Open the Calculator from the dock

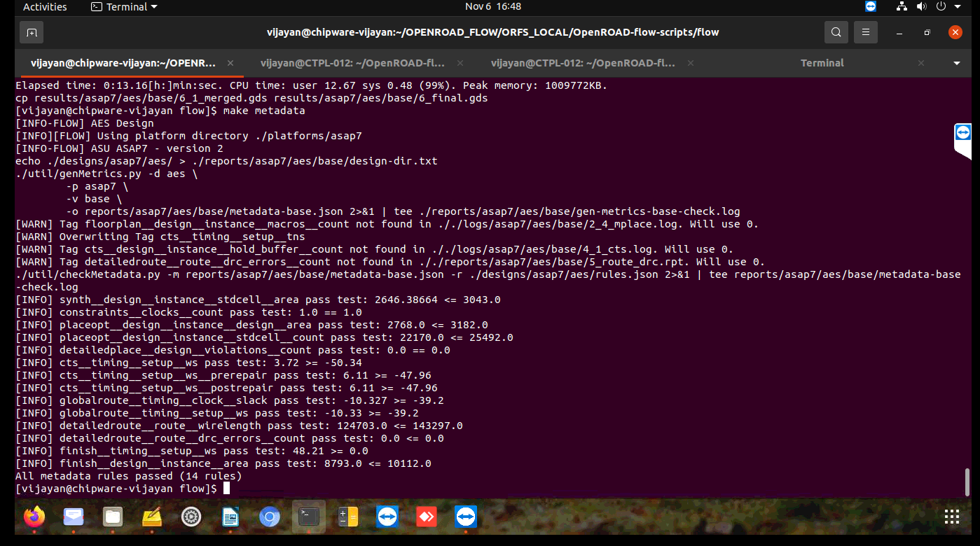pos(348,517)
